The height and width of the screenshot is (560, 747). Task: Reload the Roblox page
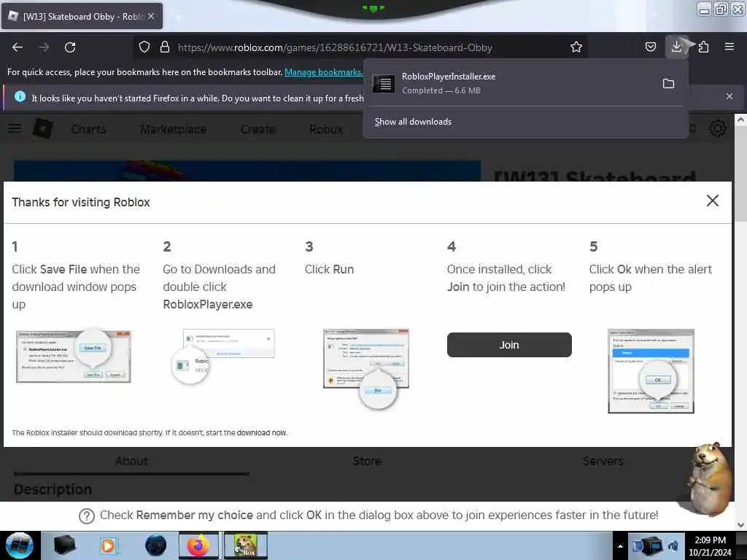tap(70, 47)
